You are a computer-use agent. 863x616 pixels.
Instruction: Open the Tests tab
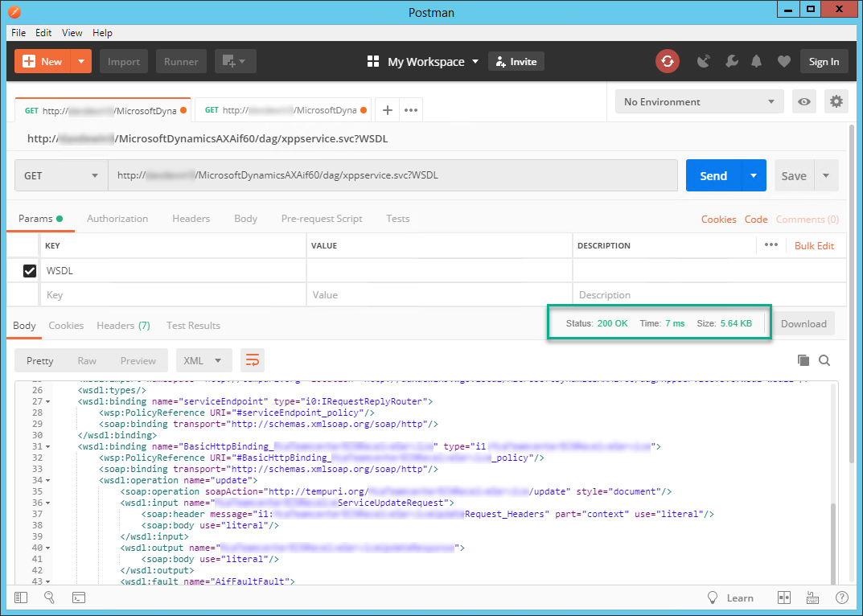398,219
